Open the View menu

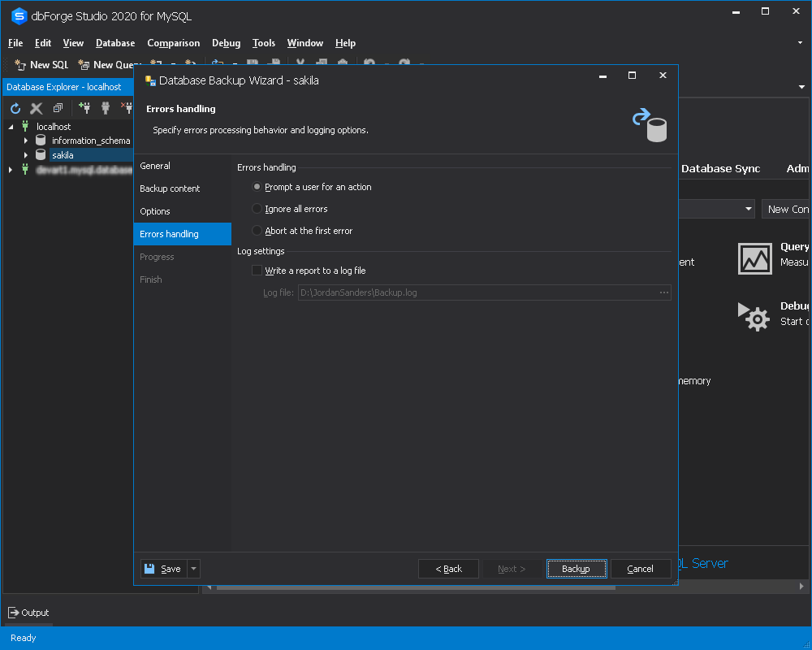(73, 43)
